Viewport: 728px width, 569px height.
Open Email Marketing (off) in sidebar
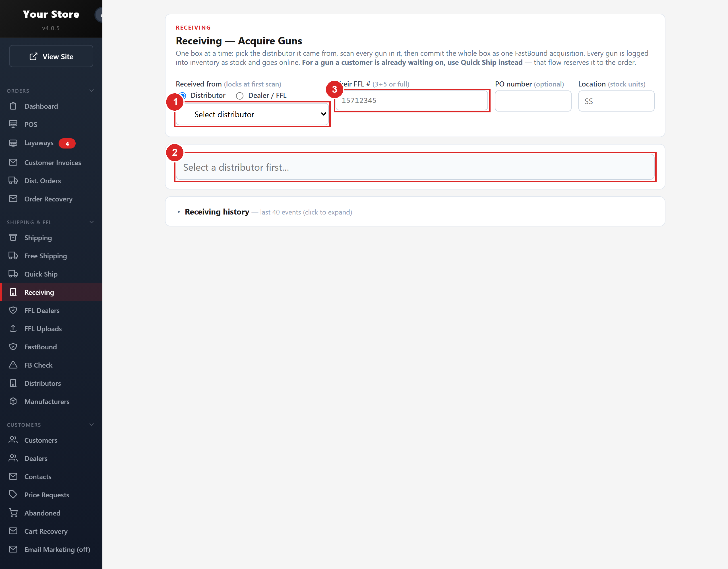click(51, 549)
